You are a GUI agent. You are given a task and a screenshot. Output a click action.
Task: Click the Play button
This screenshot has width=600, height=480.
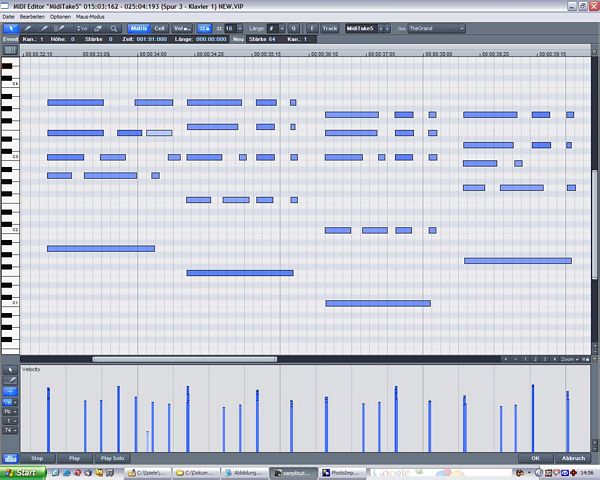tap(75, 458)
